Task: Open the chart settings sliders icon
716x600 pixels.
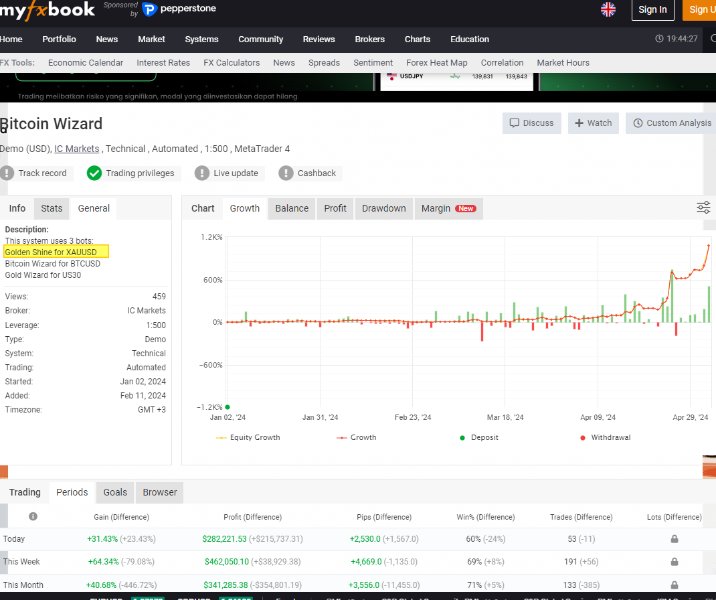Action: tap(703, 208)
